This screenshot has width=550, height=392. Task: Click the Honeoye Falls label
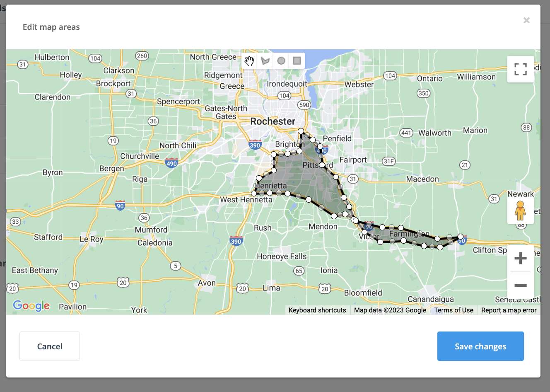[282, 256]
